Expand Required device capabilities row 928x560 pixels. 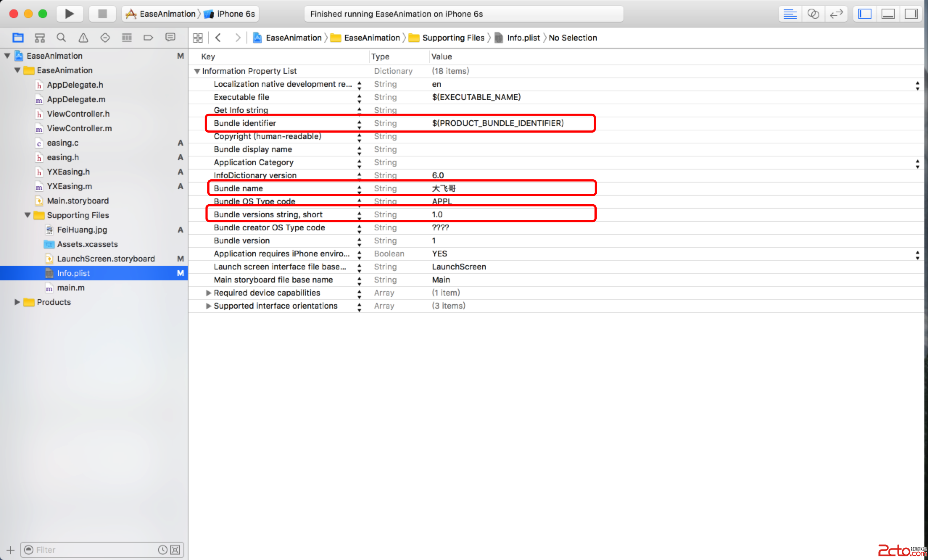click(208, 293)
